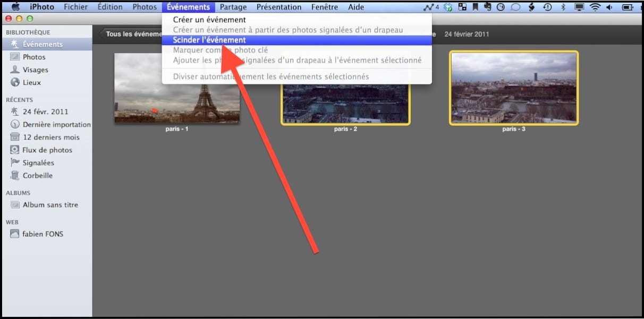Open the Partage menu

tap(233, 7)
